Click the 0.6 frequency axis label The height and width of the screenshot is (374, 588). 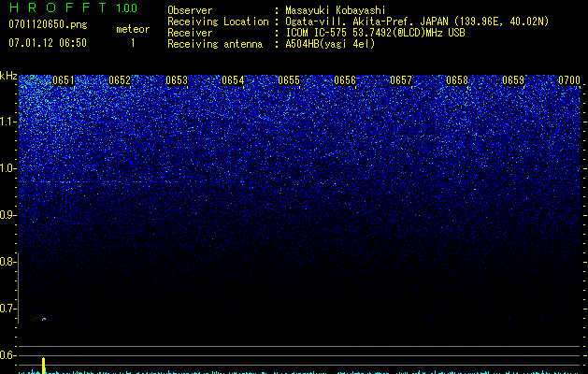[7, 355]
